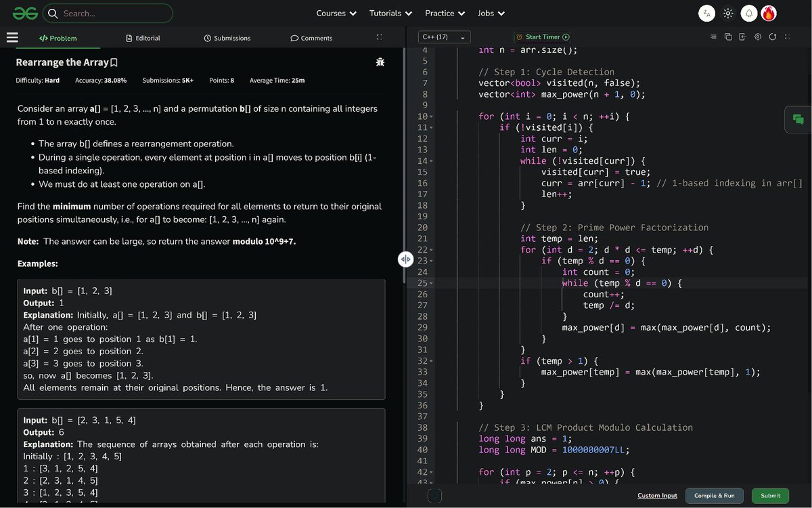Viewport: 812px width, 508px height.
Task: Click line number 21 in the editor gutter
Action: [423, 238]
